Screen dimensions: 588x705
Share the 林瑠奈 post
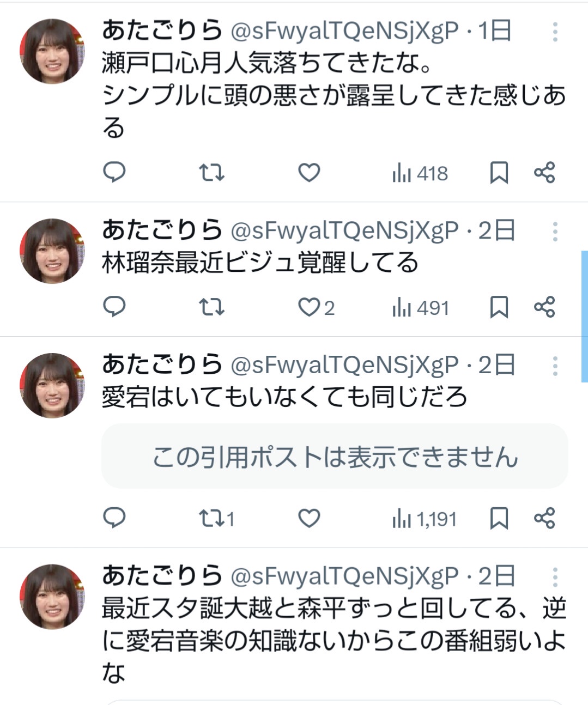click(x=544, y=307)
